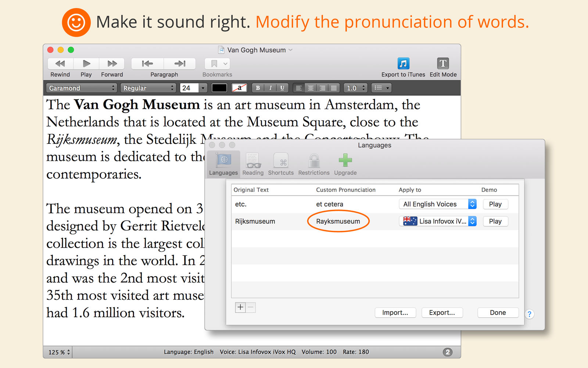Toggle underline formatting
The image size is (588, 368).
(282, 88)
